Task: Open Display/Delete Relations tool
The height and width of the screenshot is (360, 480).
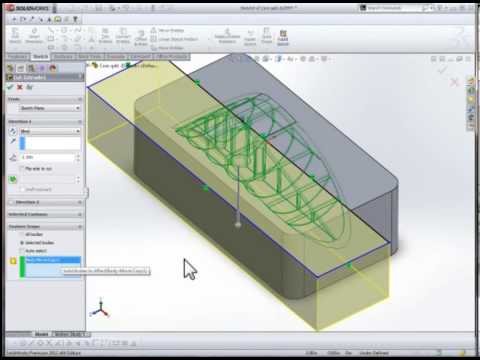Action: (x=227, y=36)
